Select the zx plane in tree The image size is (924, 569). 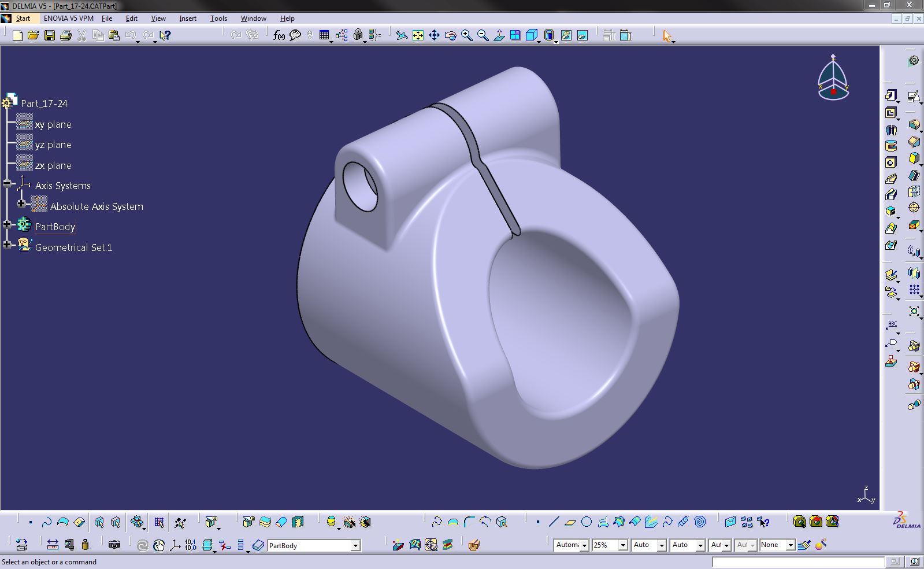[53, 165]
